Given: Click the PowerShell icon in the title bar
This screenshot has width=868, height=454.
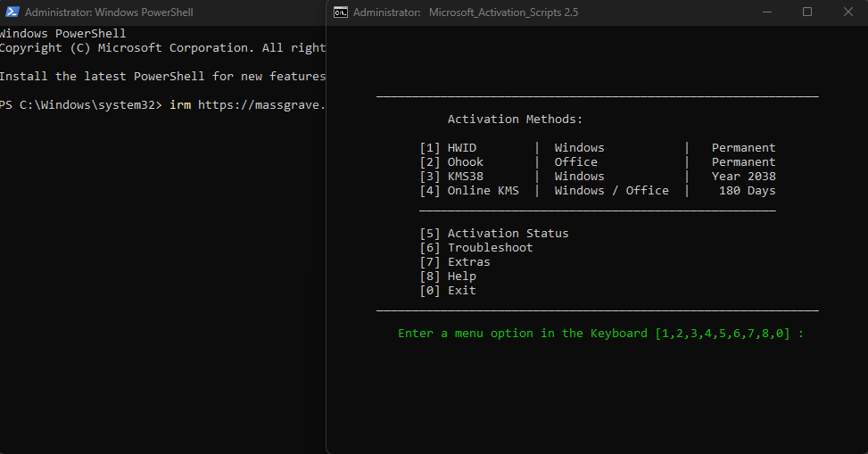Looking at the screenshot, I should (12, 12).
